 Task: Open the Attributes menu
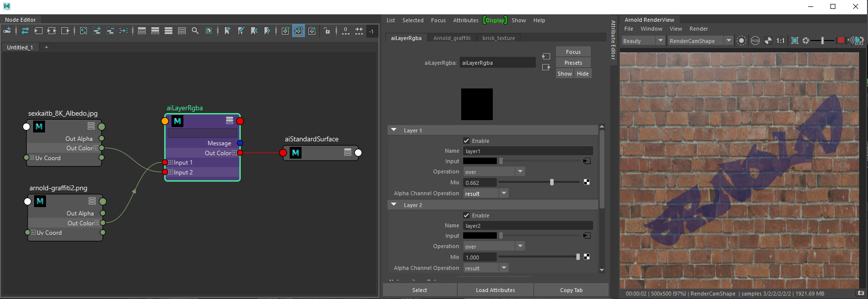pos(466,20)
